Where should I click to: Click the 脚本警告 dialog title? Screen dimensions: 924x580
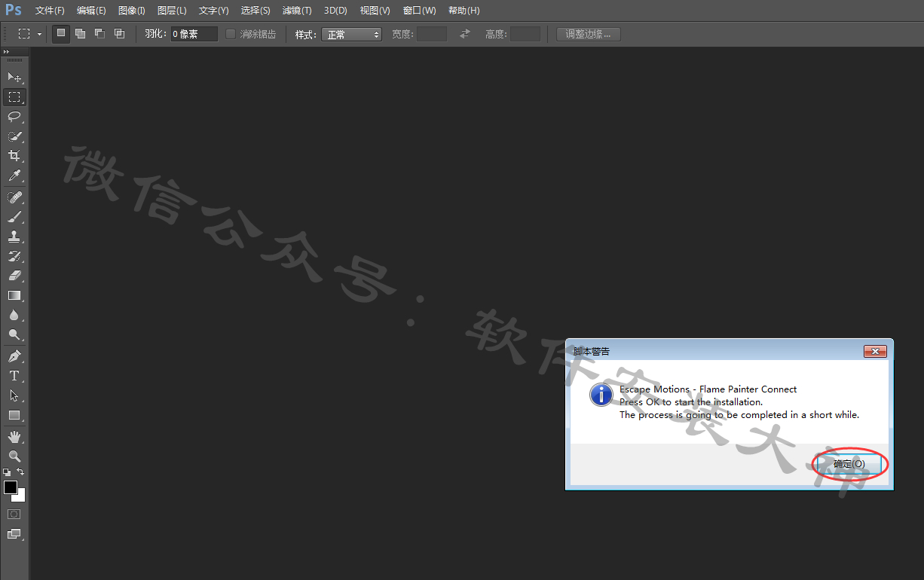(x=592, y=352)
